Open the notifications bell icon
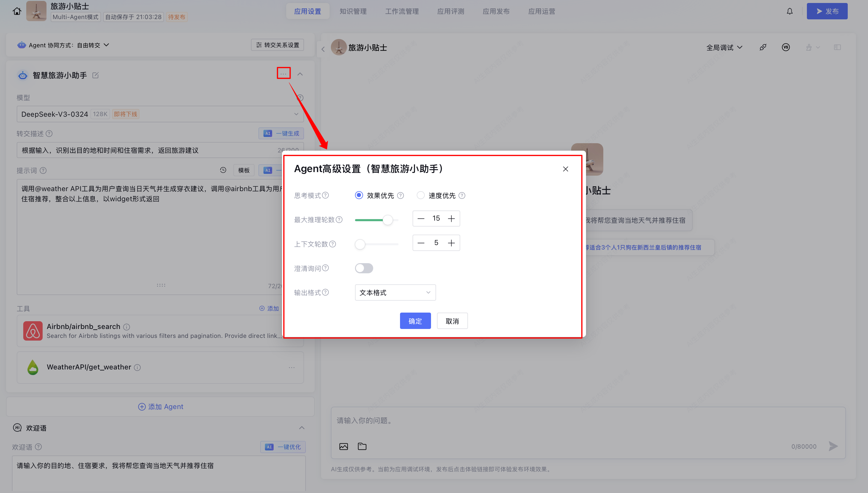This screenshot has height=493, width=868. 789,11
